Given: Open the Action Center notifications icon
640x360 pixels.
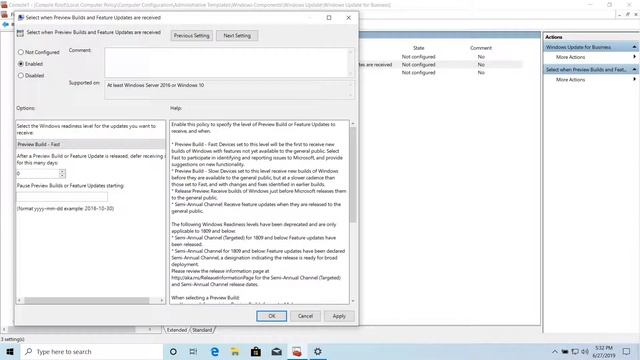Looking at the screenshot, I should 627,351.
